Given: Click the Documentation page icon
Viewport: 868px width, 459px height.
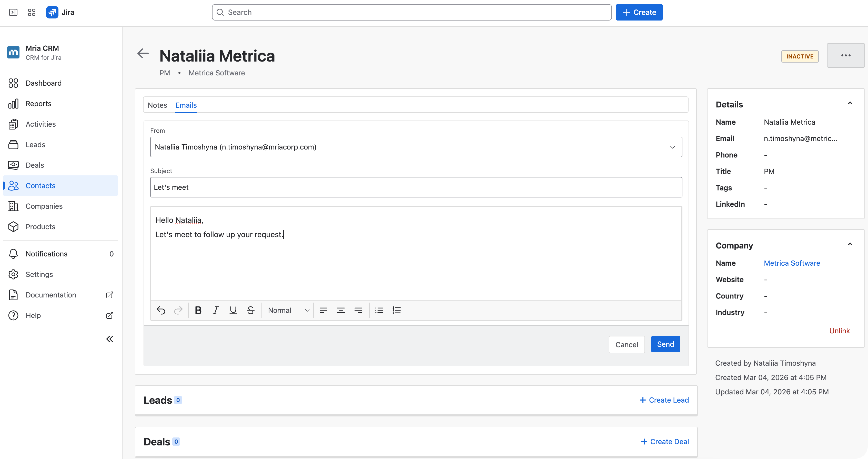Looking at the screenshot, I should click(x=13, y=295).
